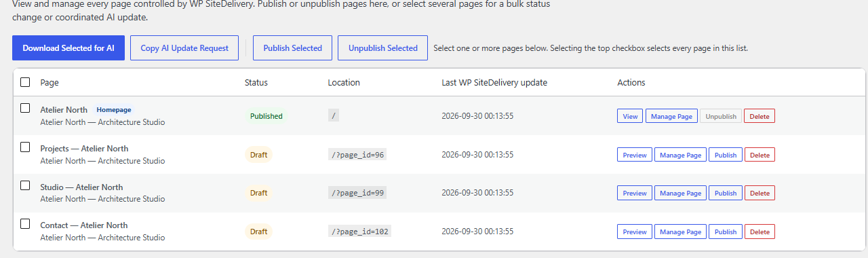Publish the Contact — Atelier North page
The height and width of the screenshot is (258, 868).
click(726, 232)
